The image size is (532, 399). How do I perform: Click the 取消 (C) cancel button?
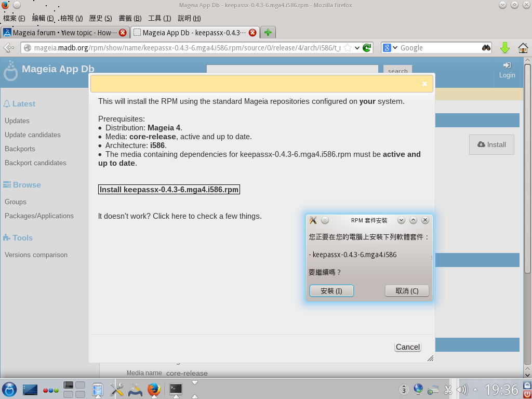(407, 291)
